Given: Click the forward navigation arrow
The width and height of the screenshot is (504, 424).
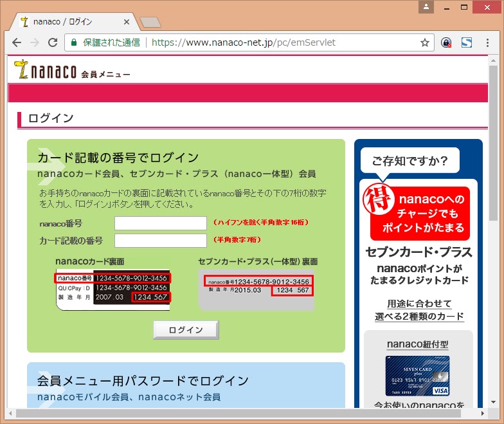Looking at the screenshot, I should 35,42.
